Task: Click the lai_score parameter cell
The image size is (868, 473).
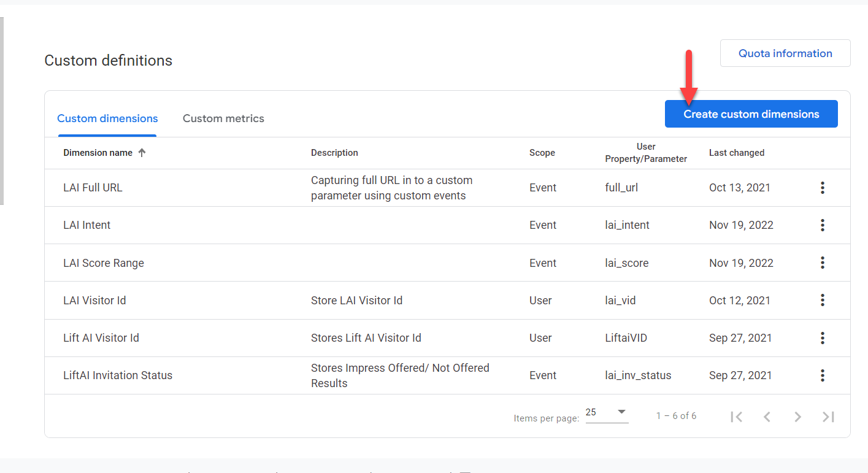Action: pyautogui.click(x=626, y=263)
